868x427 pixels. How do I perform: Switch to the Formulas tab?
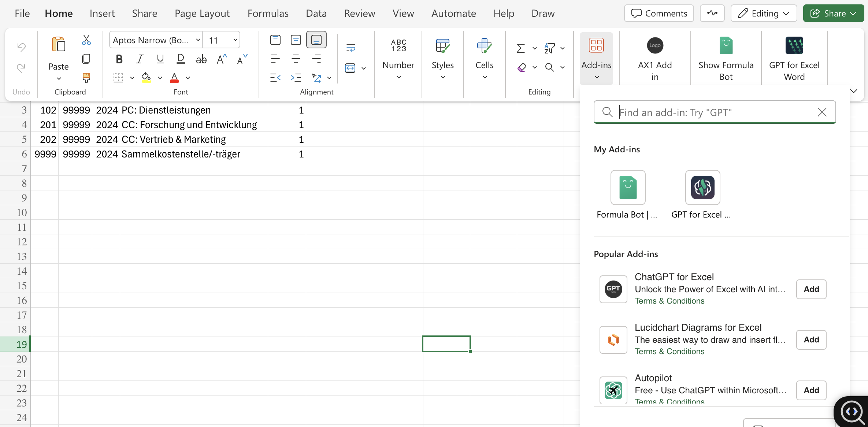[268, 14]
